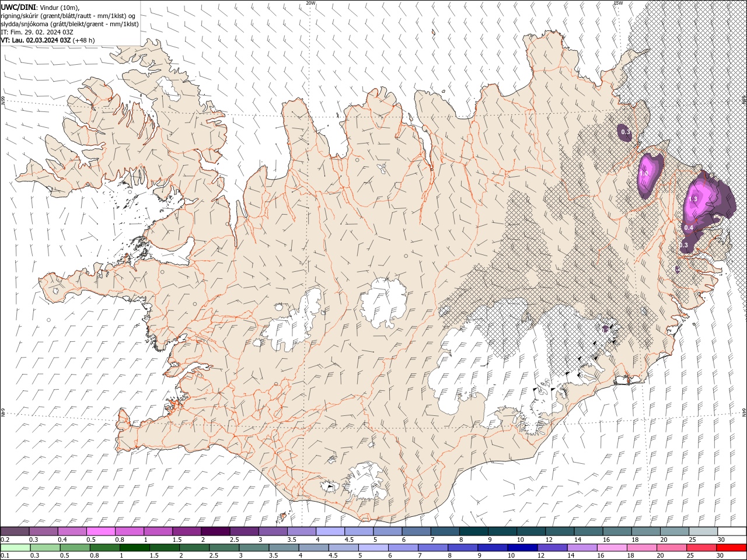This screenshot has width=747, height=560.
Task: Select the medium green 0.5 swatch in rain scale
Action: [x=75, y=548]
